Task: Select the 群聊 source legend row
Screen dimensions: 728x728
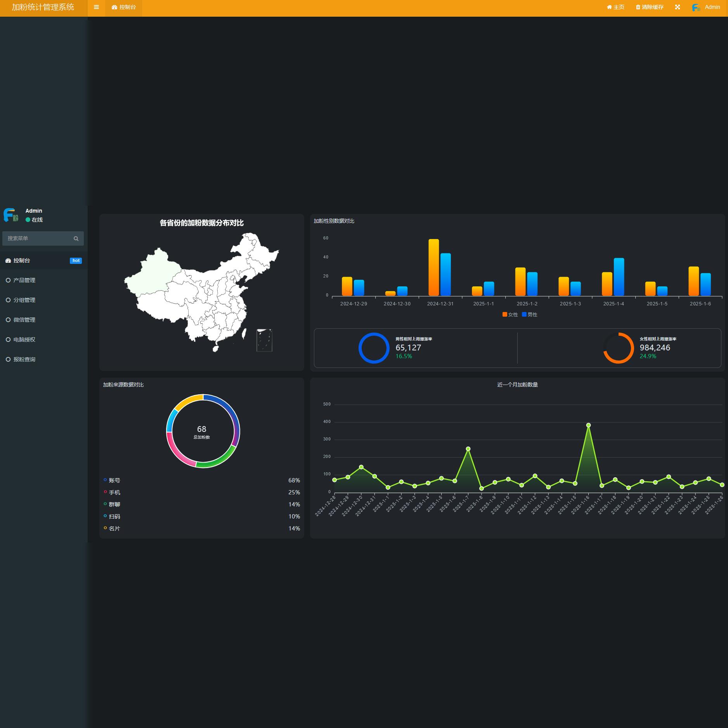Action: pyautogui.click(x=202, y=504)
